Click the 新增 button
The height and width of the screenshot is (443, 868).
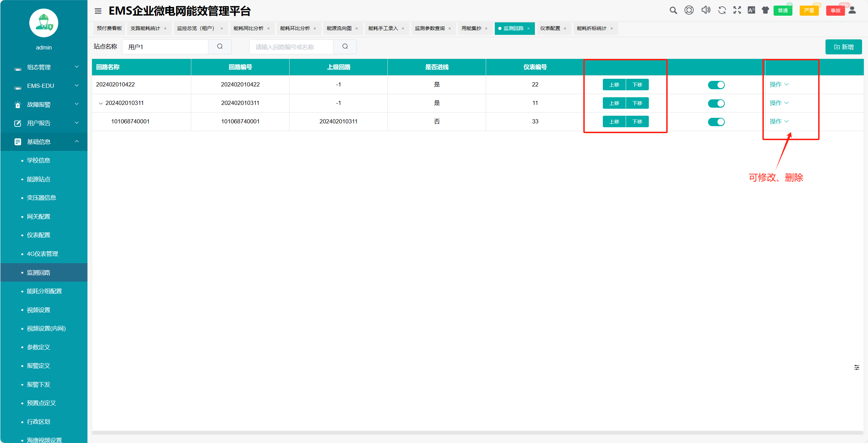[x=843, y=47]
